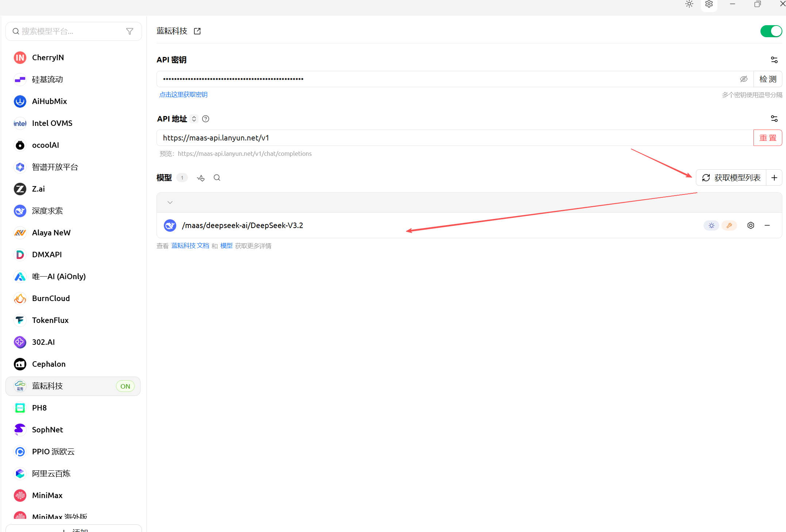Click the model count badge 1
Screen dimensions: 786x532
(182, 178)
